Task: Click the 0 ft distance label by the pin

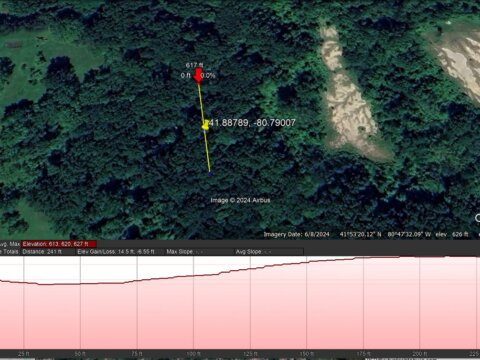Action: pyautogui.click(x=186, y=76)
